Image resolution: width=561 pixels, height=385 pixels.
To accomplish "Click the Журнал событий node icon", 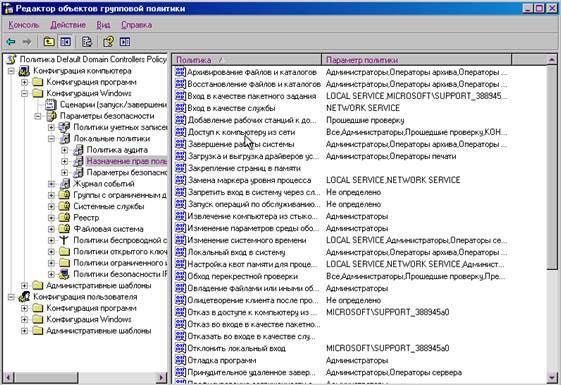I will (64, 184).
